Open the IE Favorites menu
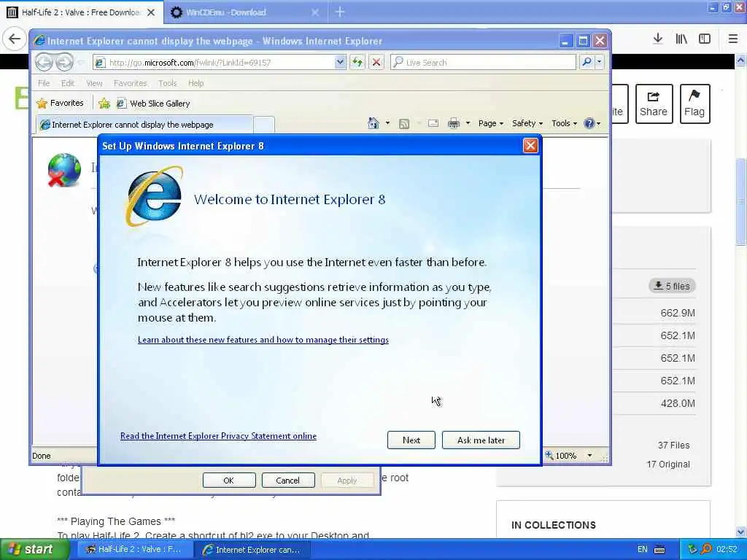This screenshot has height=560, width=747. [130, 83]
